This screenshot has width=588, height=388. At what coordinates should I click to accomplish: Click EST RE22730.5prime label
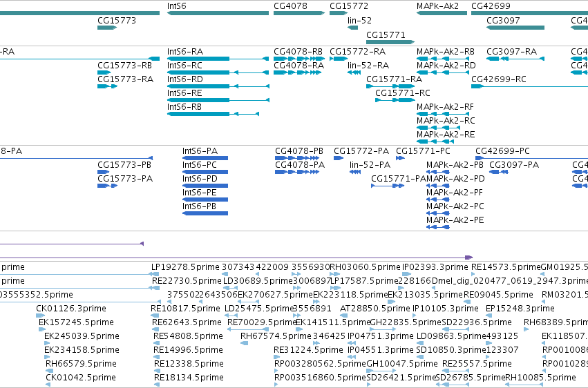pyautogui.click(x=187, y=281)
